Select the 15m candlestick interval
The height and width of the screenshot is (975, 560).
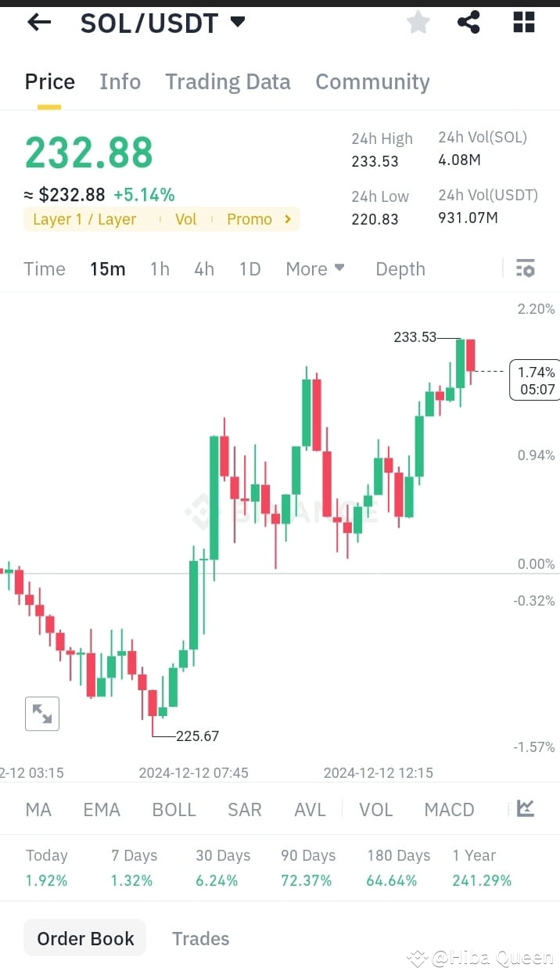tap(107, 268)
